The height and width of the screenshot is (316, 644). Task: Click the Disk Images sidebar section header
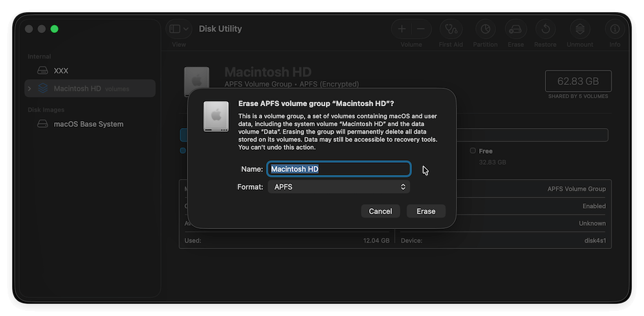pyautogui.click(x=46, y=109)
